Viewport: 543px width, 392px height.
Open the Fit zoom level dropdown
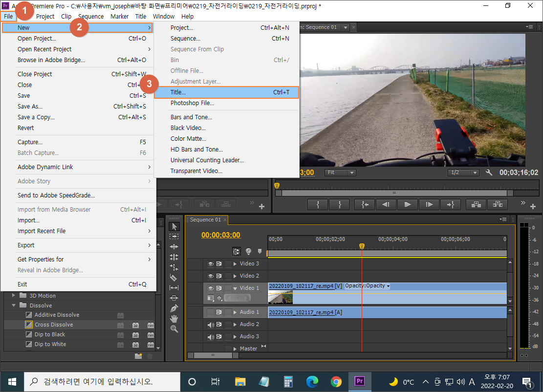coord(340,173)
